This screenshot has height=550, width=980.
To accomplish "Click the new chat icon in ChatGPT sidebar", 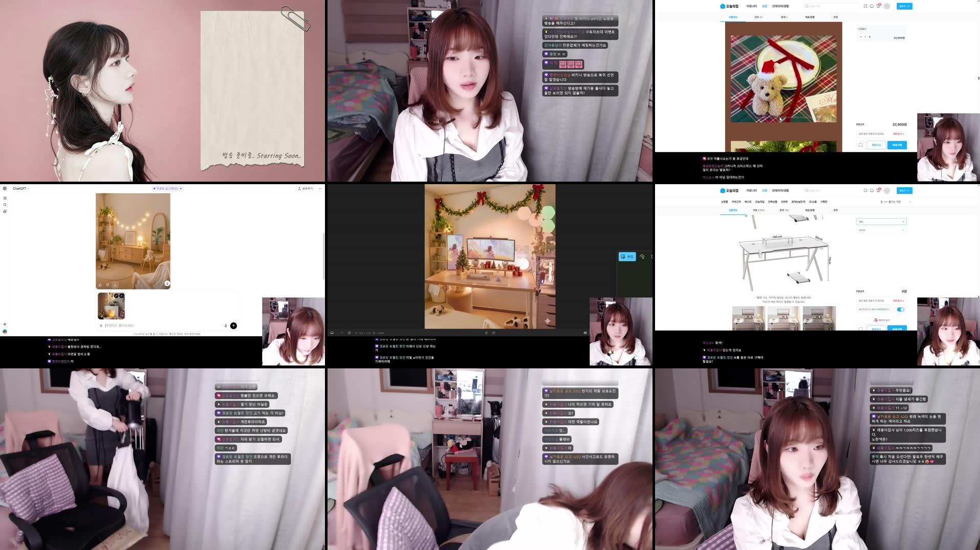I will pyautogui.click(x=6, y=197).
